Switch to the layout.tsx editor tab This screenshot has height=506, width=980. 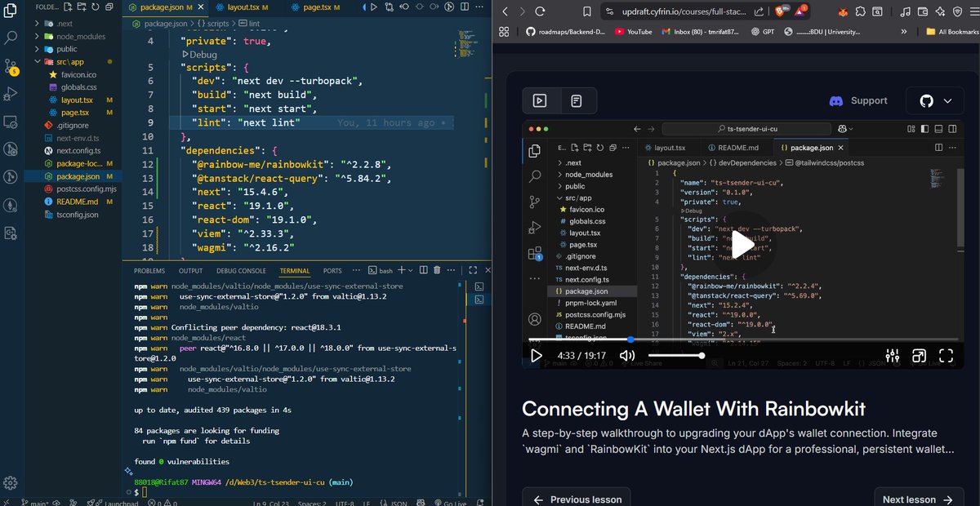(243, 7)
